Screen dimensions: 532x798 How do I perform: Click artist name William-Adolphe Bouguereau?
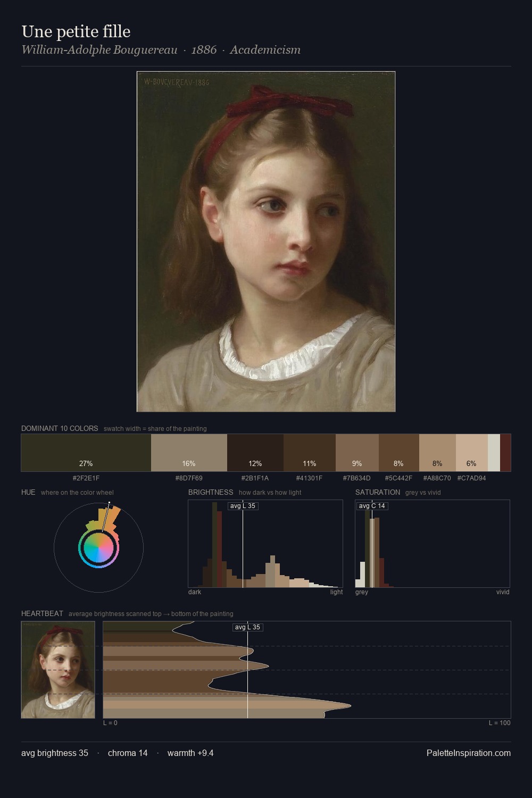pyautogui.click(x=99, y=50)
